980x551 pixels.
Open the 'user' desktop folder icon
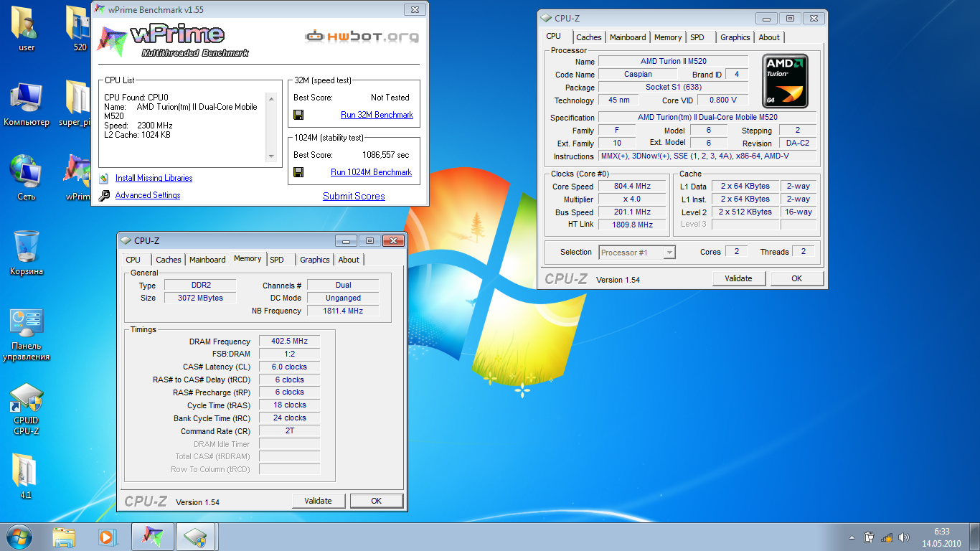(x=27, y=29)
